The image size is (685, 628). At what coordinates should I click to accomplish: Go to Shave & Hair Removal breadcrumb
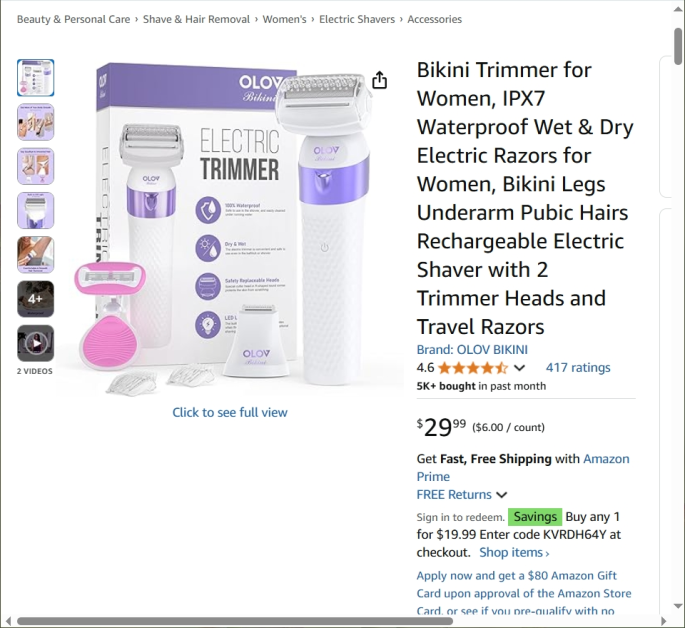coord(196,19)
